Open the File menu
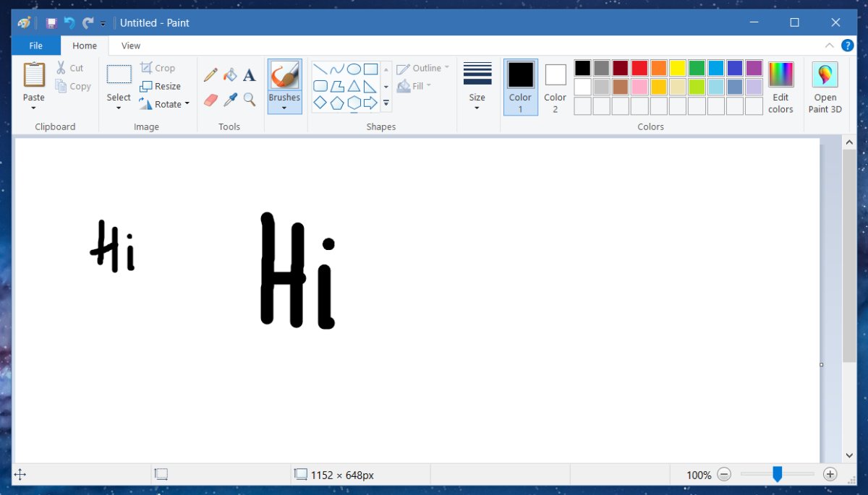 [x=35, y=45]
